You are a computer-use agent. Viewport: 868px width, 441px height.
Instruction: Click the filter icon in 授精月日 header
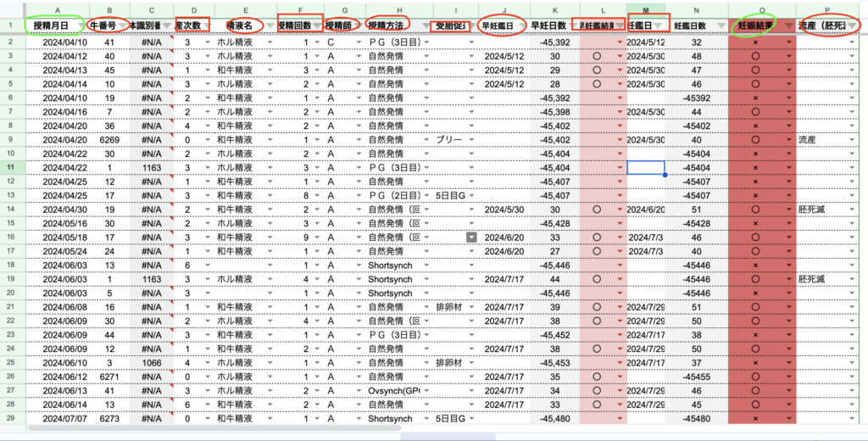(79, 26)
